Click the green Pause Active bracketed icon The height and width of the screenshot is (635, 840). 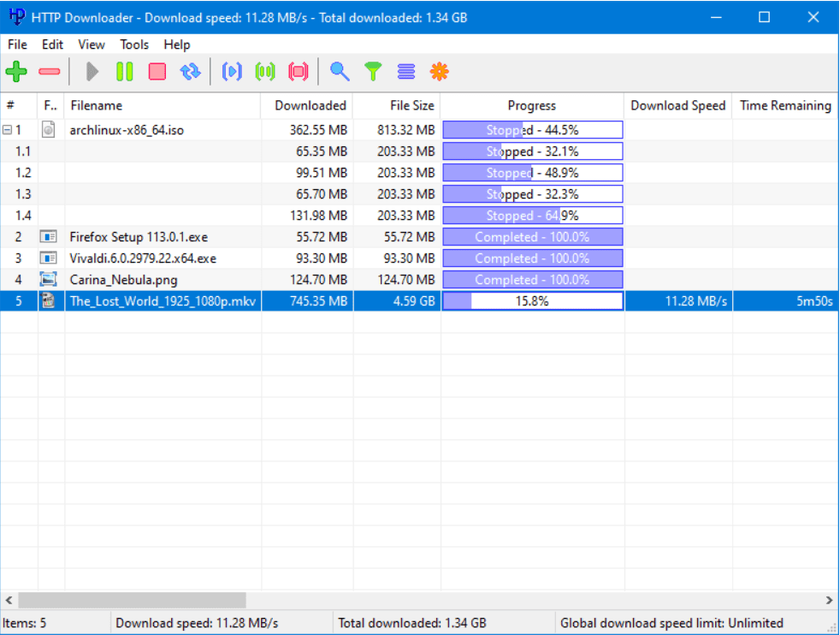coord(265,71)
